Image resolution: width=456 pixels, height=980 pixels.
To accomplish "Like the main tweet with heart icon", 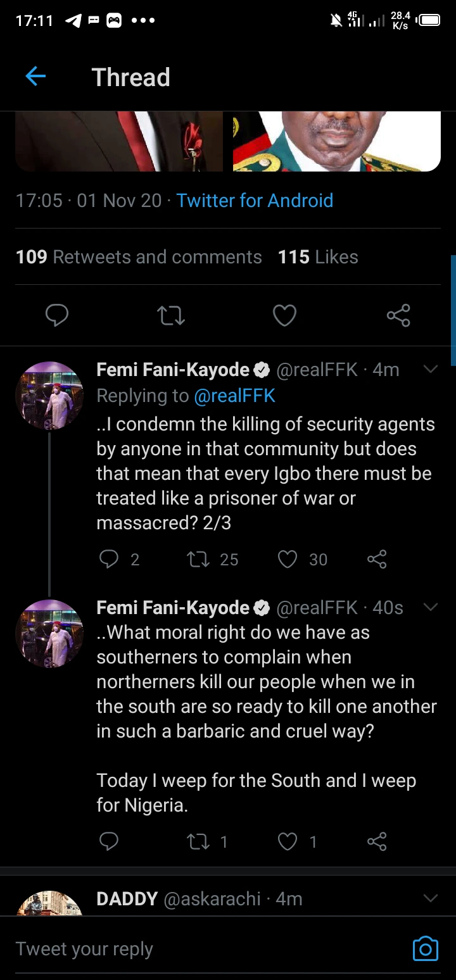I will (284, 315).
